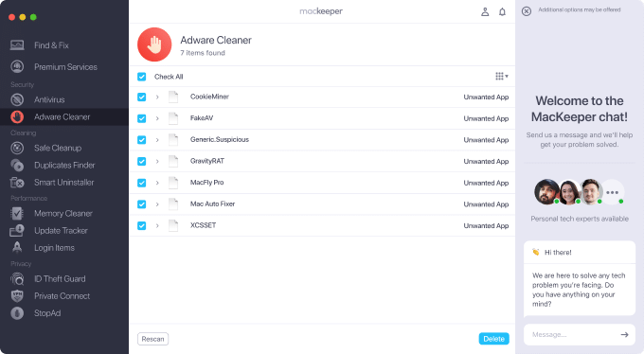Viewport: 644px width, 354px height.
Task: Expand the FakeAV row chevron
Action: [x=157, y=118]
